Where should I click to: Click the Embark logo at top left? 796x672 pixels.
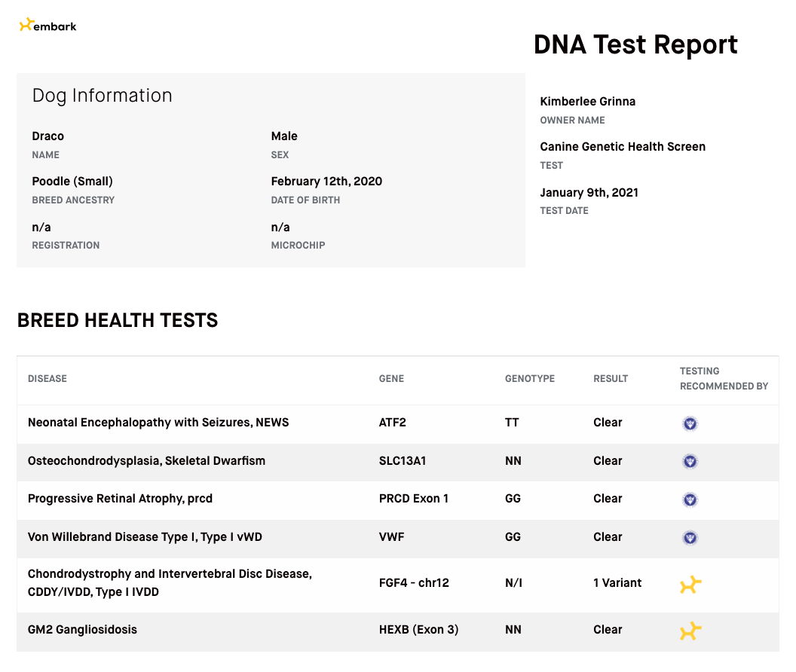pyautogui.click(x=47, y=26)
